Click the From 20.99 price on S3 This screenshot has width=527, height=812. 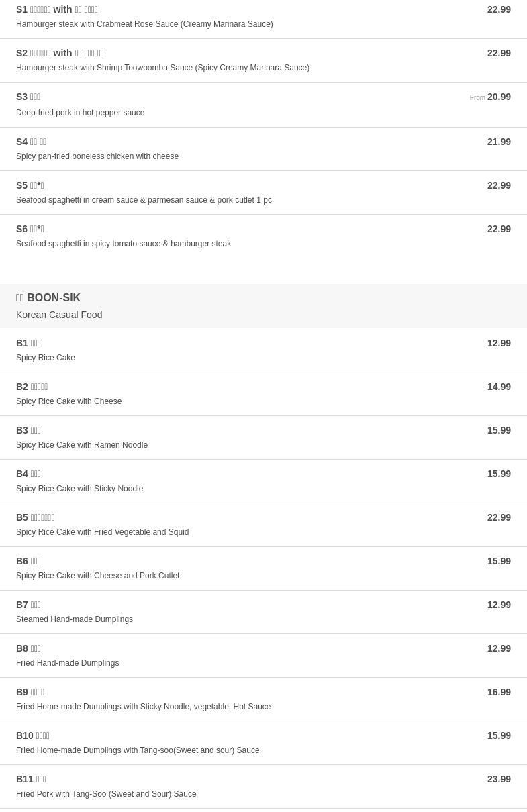click(x=490, y=97)
